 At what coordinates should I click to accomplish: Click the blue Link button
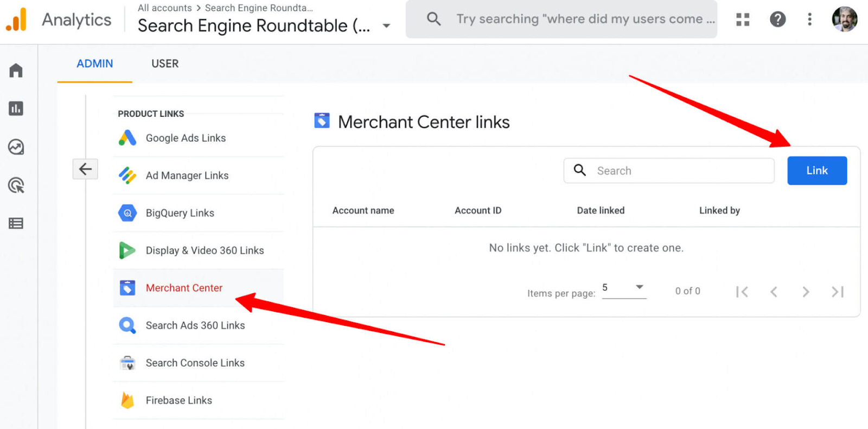click(816, 171)
